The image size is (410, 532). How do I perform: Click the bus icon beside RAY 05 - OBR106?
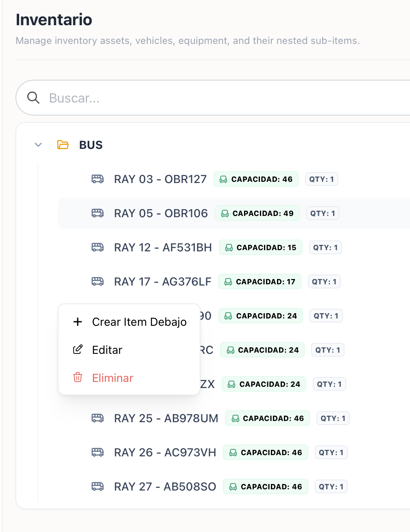(x=98, y=213)
